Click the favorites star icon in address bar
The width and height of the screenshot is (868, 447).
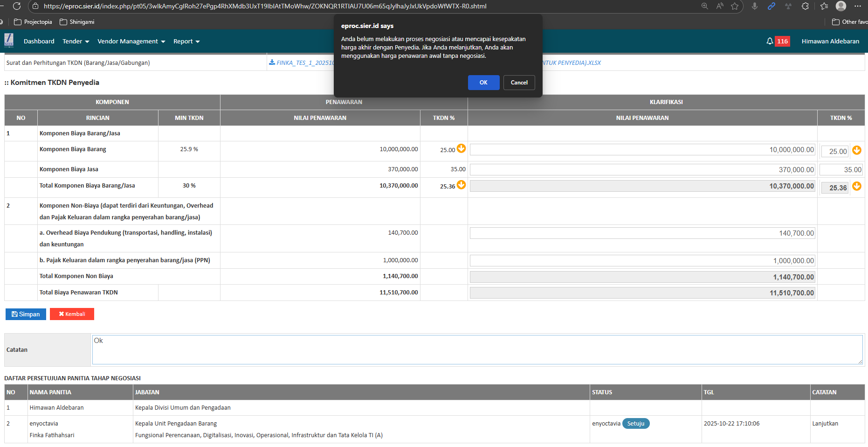point(735,6)
